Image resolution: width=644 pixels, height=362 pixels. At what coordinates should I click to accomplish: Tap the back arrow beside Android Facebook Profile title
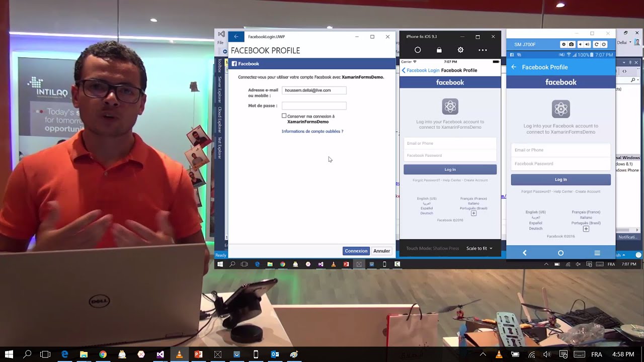[514, 67]
